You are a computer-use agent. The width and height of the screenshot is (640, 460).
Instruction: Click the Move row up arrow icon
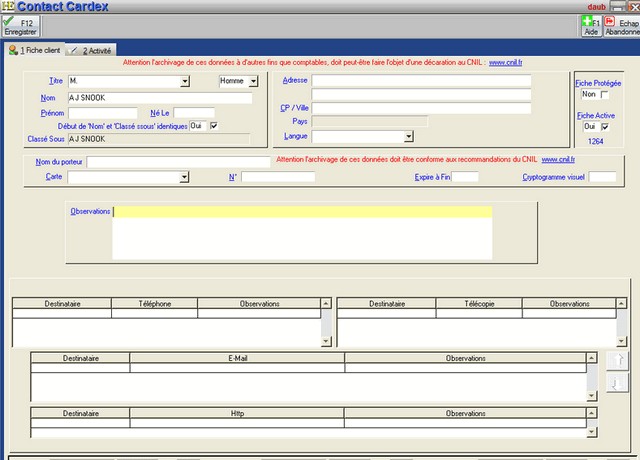617,360
